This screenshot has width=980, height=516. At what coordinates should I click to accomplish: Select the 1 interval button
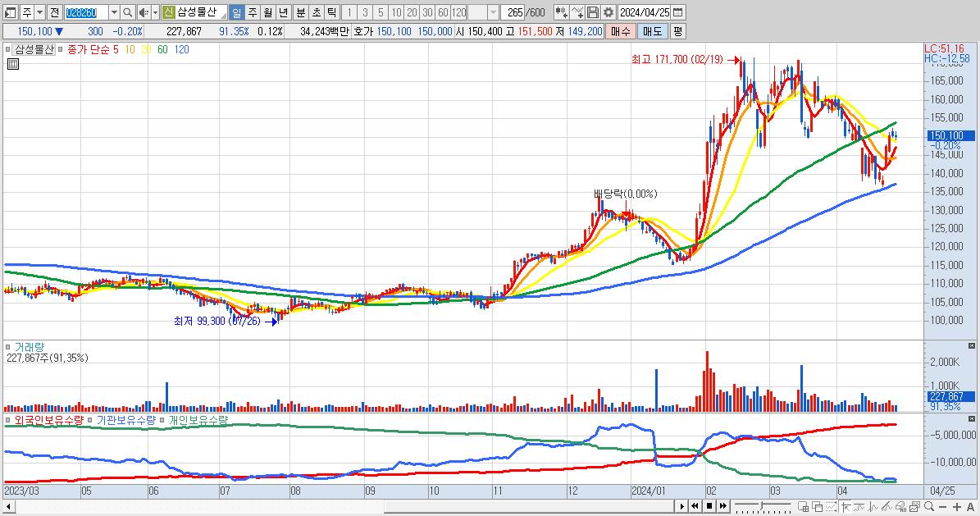(x=349, y=12)
